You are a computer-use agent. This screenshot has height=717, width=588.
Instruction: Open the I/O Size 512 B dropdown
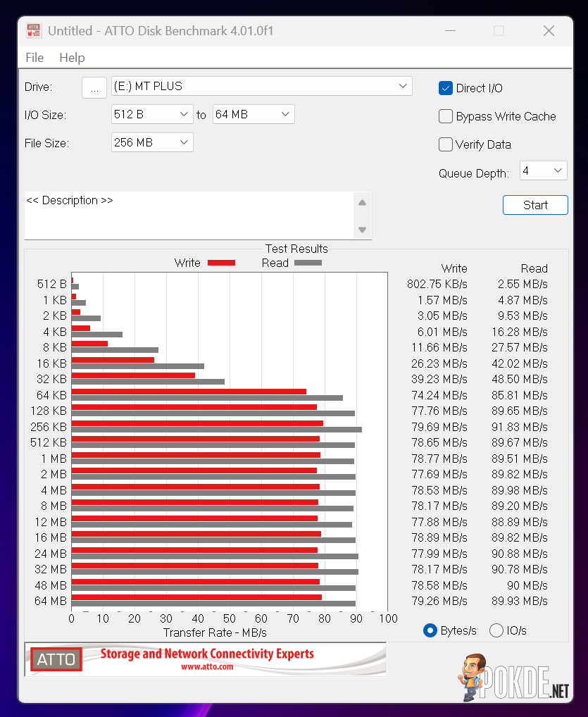point(152,114)
